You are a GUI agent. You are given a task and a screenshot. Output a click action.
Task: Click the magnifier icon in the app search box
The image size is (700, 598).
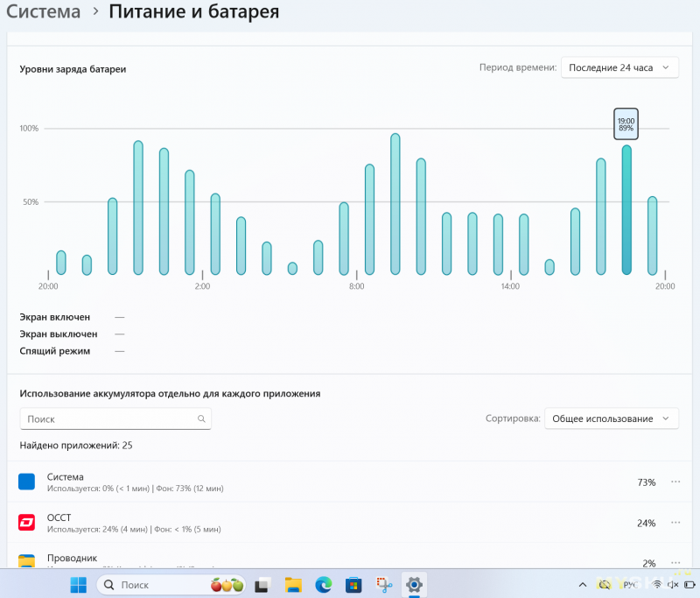201,419
